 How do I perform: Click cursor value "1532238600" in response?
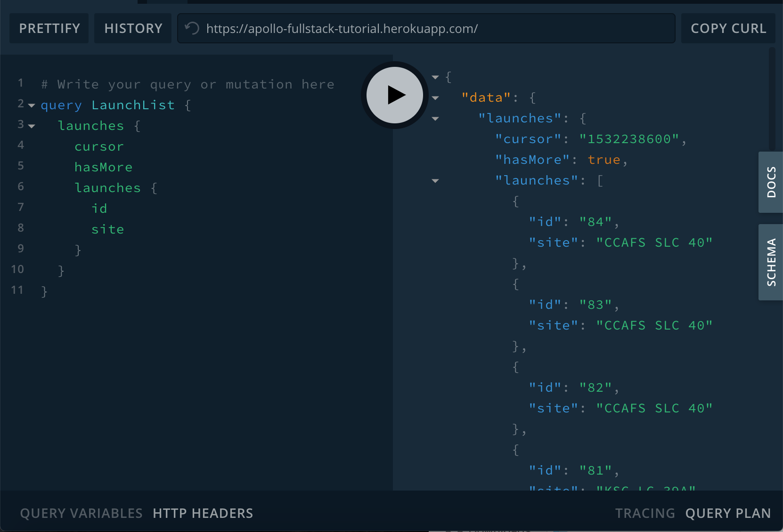click(x=629, y=139)
